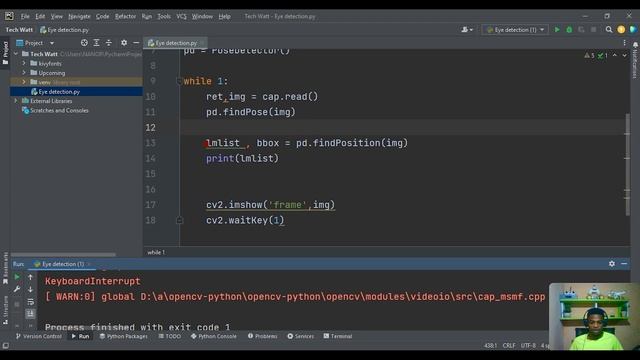Toggle the Project side tool button

coord(5,53)
